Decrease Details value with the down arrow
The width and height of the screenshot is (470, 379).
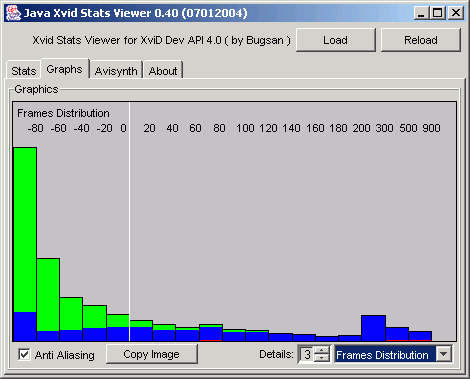point(322,358)
